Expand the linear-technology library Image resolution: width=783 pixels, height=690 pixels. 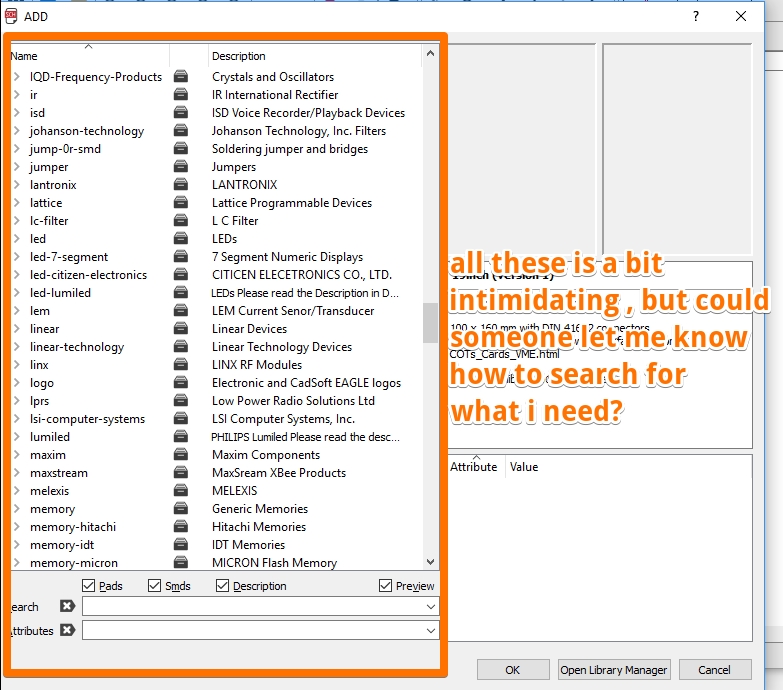tap(16, 346)
